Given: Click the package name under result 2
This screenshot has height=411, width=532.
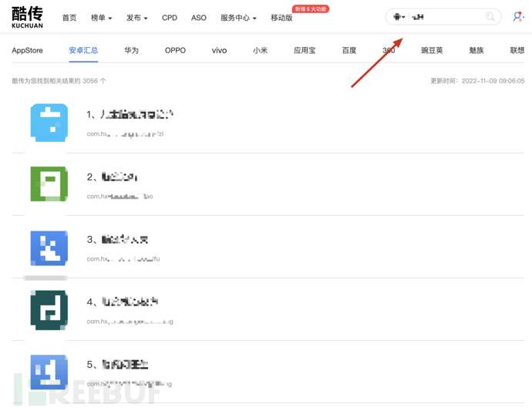Looking at the screenshot, I should [x=120, y=196].
